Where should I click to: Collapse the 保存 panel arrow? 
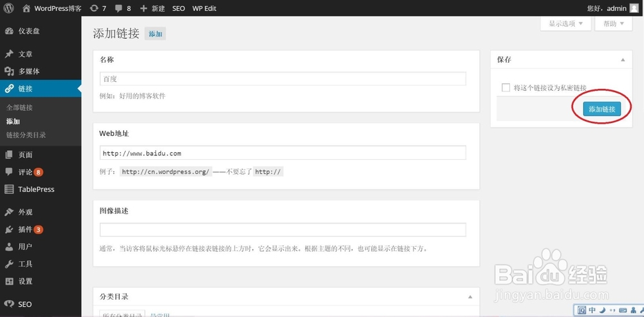click(x=623, y=60)
